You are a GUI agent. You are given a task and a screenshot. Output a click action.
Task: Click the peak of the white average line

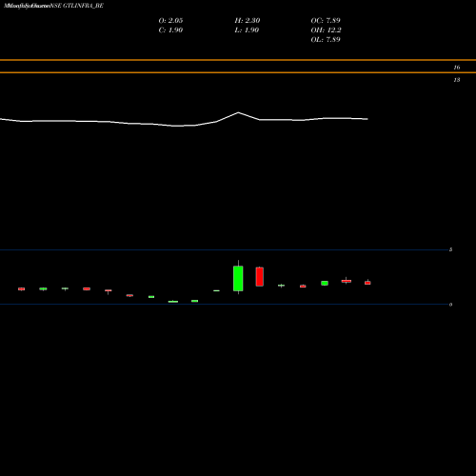pos(238,112)
